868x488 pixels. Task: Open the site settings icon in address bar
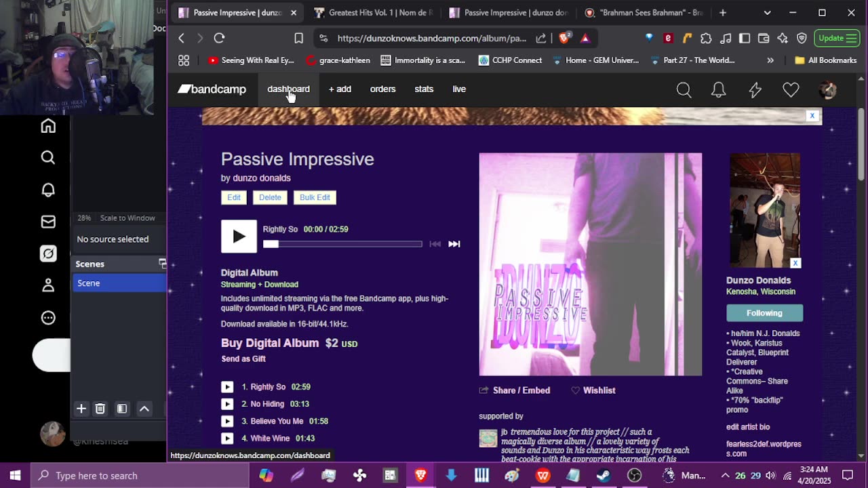(323, 38)
